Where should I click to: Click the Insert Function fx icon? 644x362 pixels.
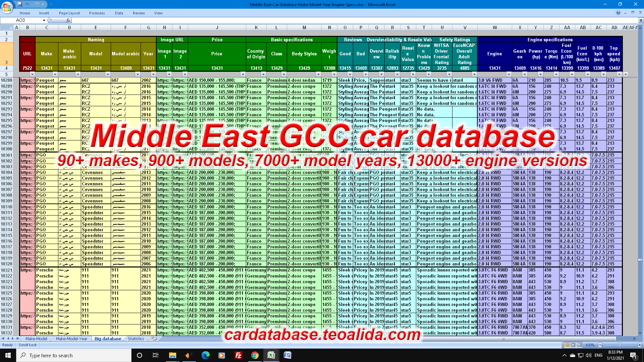pos(68,20)
